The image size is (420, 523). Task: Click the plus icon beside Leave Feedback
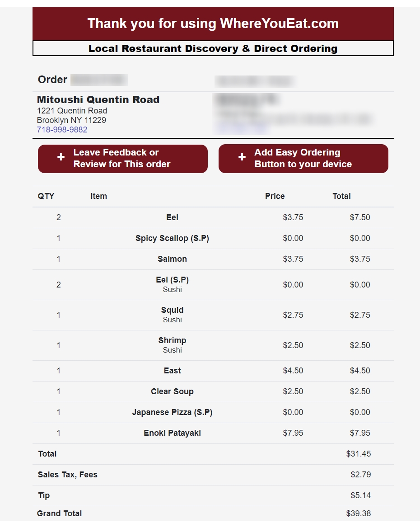[x=61, y=157]
